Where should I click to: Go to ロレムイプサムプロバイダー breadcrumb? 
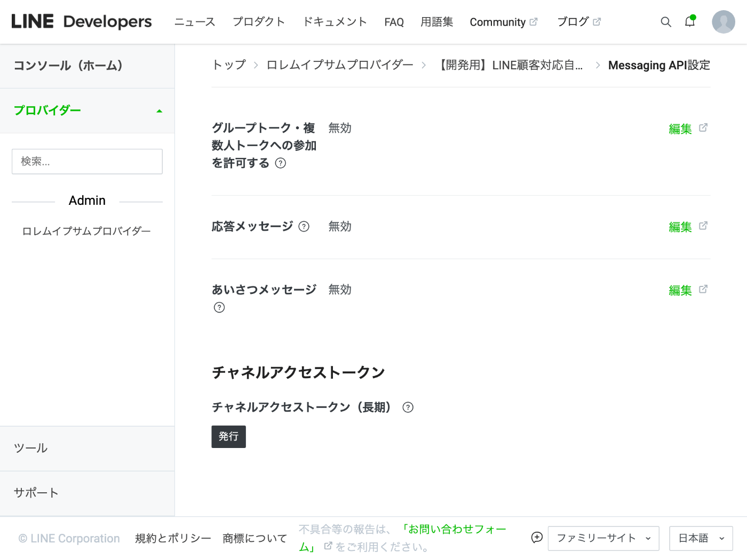[x=340, y=65]
